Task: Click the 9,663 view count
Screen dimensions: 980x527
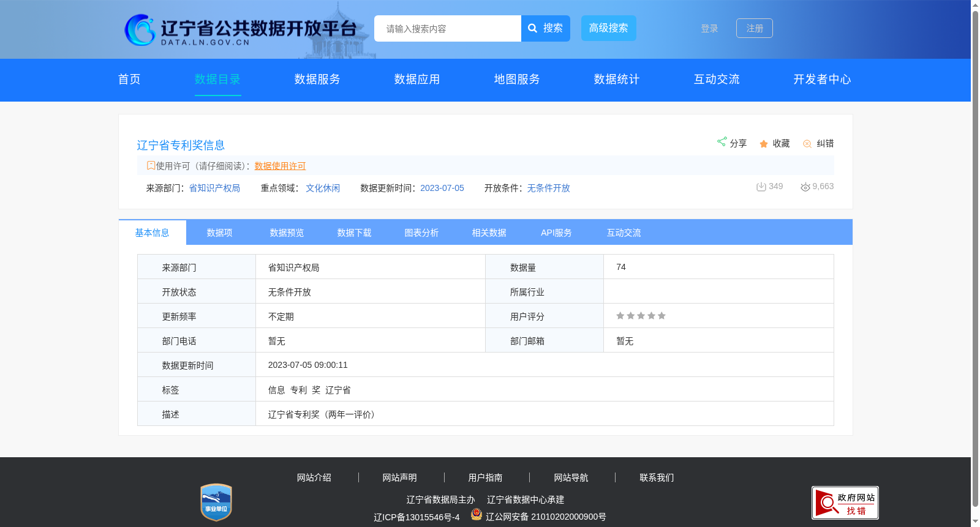Action: pyautogui.click(x=823, y=186)
